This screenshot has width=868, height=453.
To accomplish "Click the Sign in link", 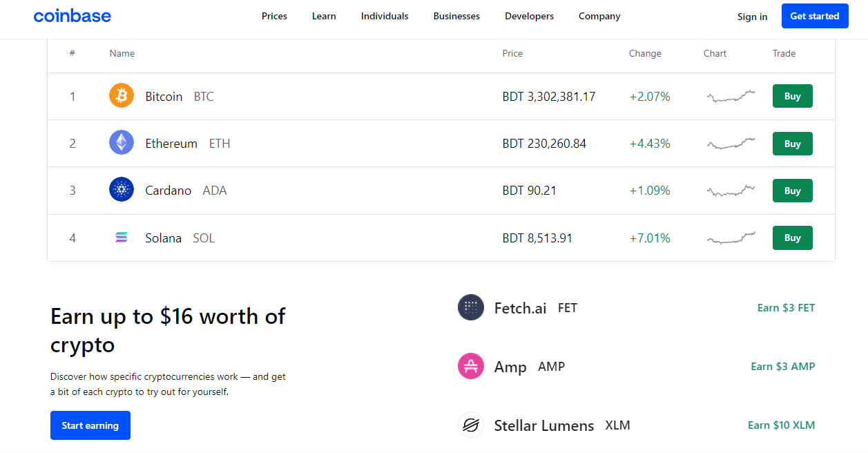I will (x=752, y=17).
